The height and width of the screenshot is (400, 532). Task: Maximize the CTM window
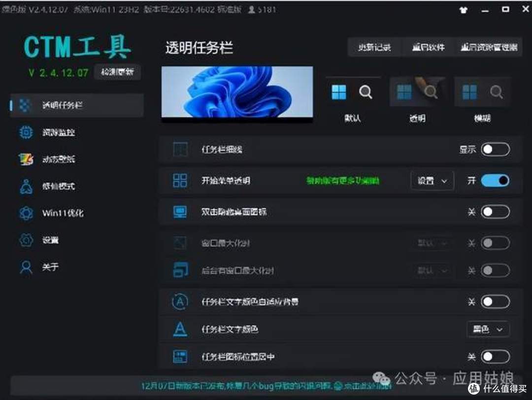(505, 9)
